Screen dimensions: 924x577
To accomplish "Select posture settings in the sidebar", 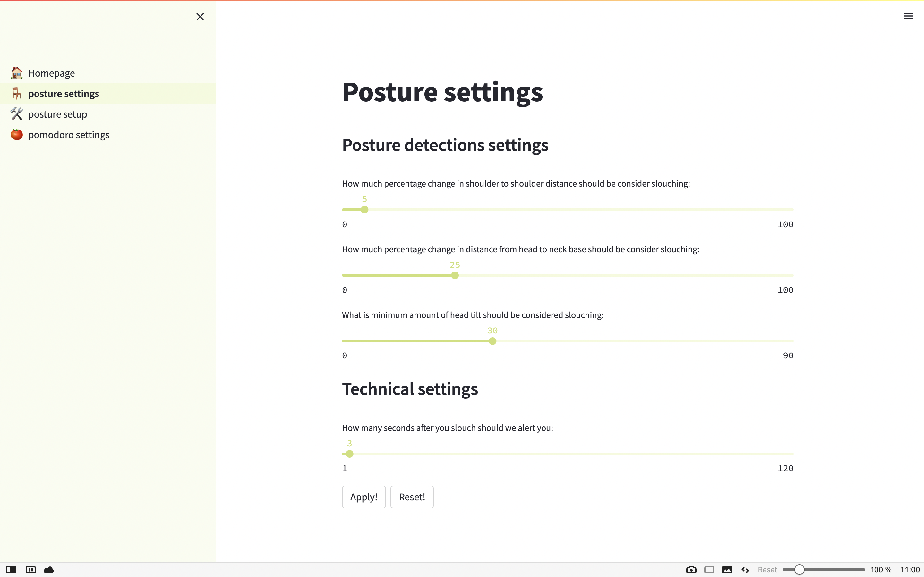I will (x=64, y=94).
